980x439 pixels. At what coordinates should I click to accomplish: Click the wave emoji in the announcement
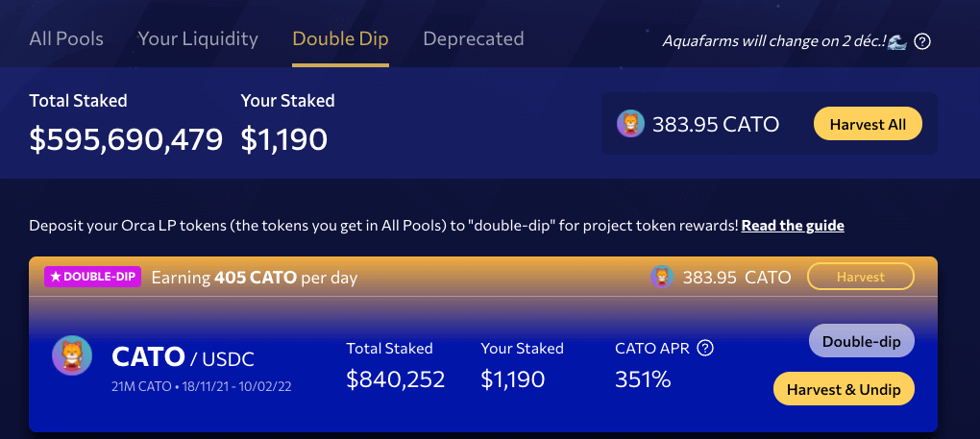point(897,41)
